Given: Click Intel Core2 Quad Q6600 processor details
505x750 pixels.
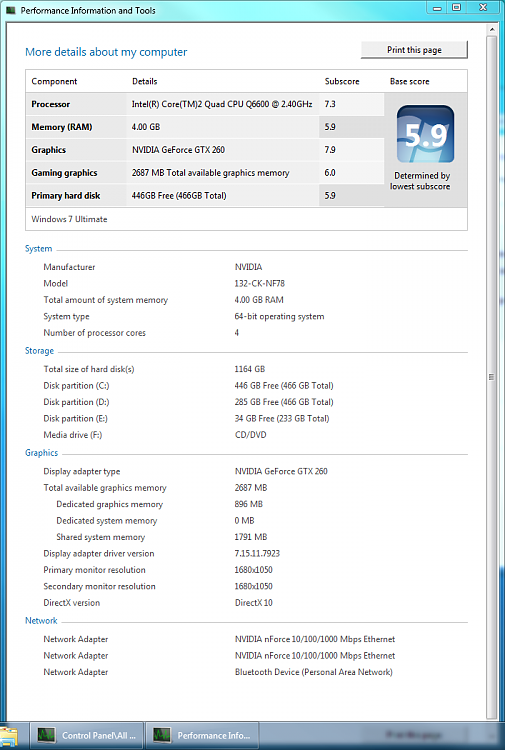Looking at the screenshot, I should (x=222, y=104).
